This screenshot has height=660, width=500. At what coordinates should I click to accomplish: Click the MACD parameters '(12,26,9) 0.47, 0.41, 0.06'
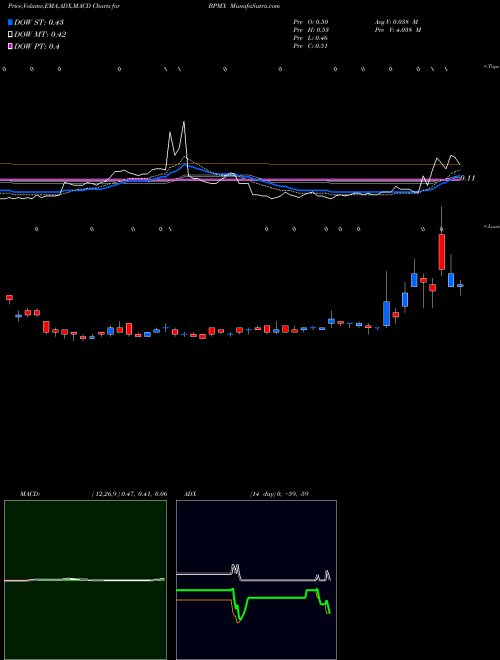pyautogui.click(x=129, y=494)
